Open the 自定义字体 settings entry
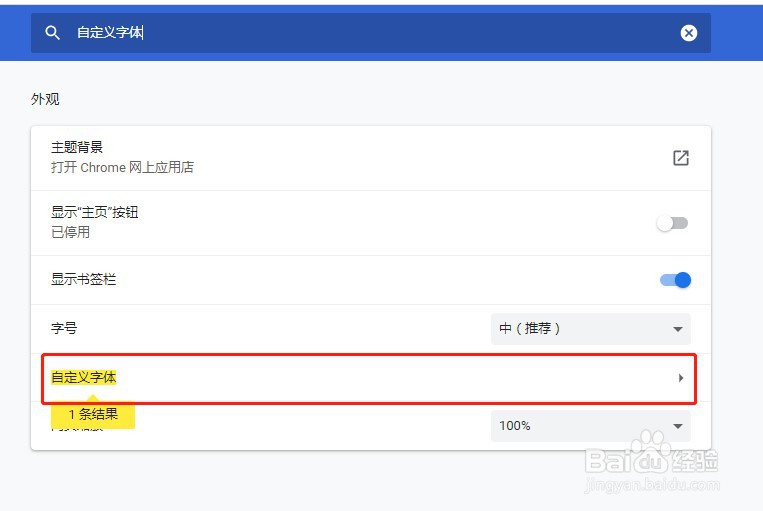This screenshot has height=511, width=763. [369, 378]
